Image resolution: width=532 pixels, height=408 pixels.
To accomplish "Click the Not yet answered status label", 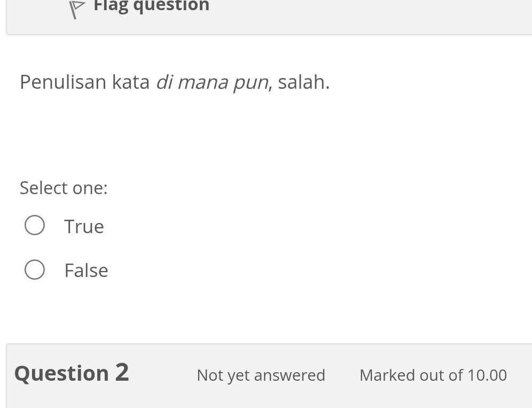I will point(261,375).
